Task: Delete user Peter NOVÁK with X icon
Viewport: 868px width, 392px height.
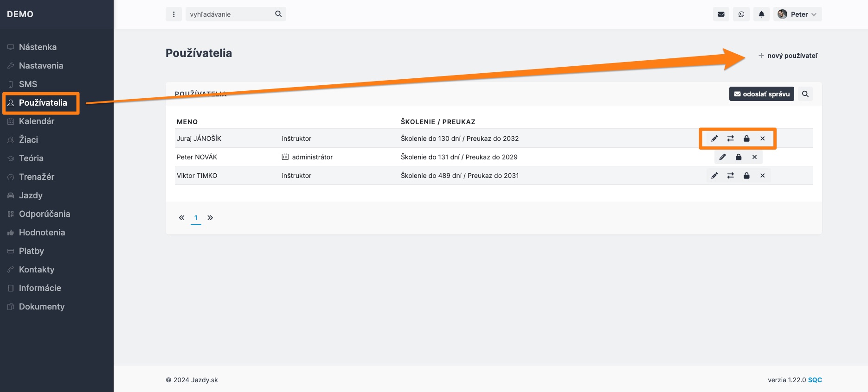Action: pos(754,157)
